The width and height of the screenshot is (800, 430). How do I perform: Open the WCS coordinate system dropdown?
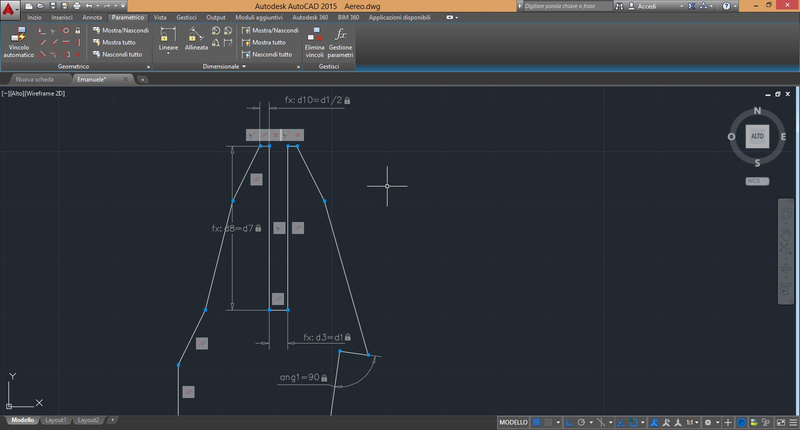(x=756, y=181)
